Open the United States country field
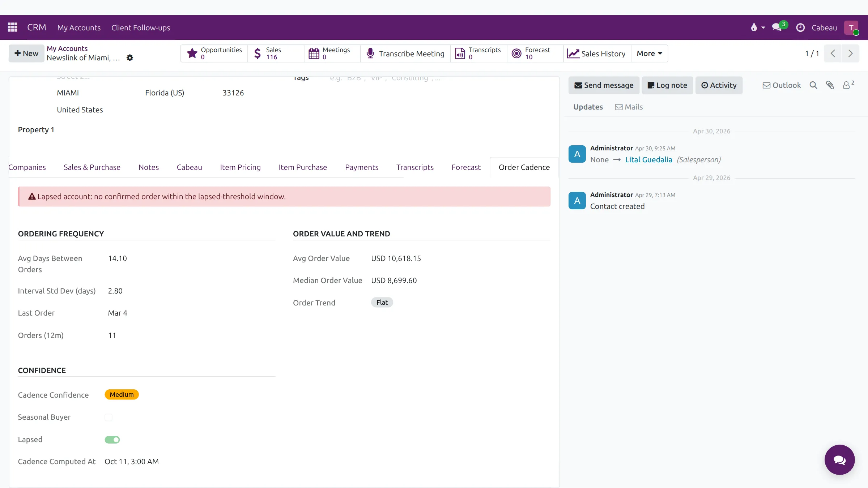Screen dimensions: 868x488 coord(80,110)
